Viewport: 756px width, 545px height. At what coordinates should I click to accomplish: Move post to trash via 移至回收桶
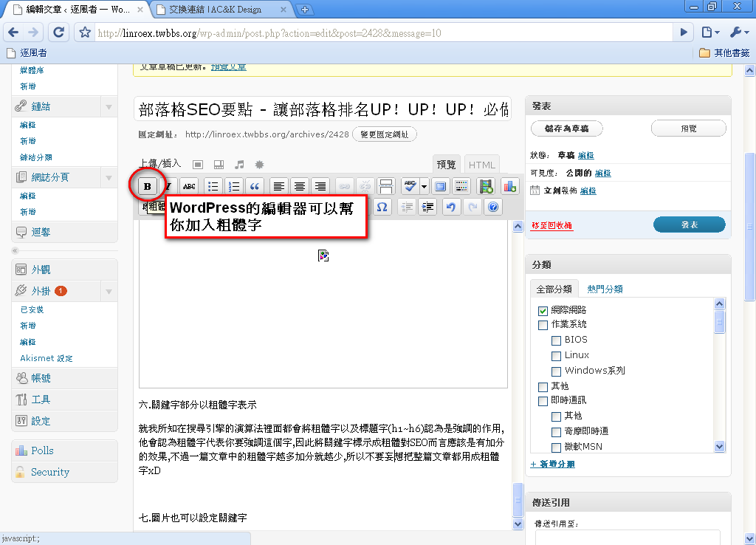coord(552,226)
